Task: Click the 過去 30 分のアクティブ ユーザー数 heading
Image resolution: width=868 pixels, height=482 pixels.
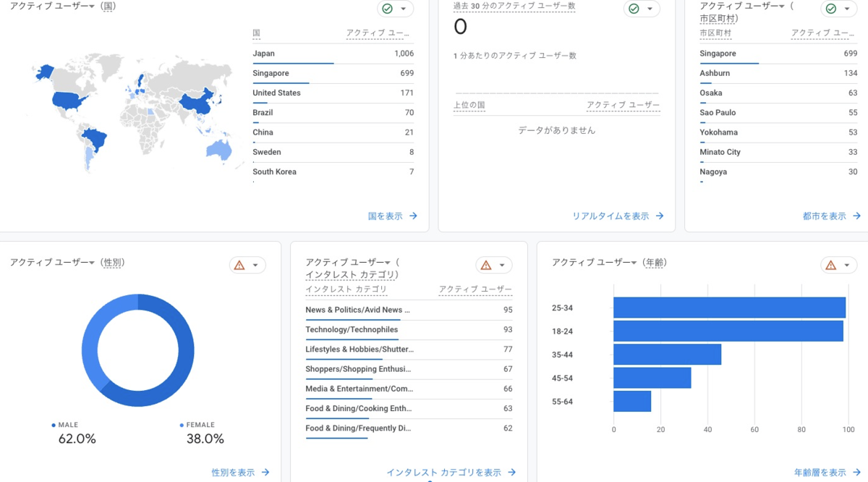Action: 514,6
